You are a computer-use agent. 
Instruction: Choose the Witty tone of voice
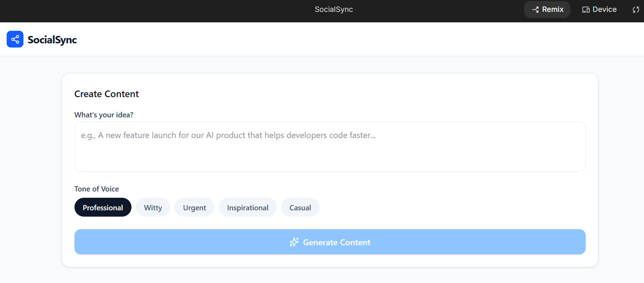pyautogui.click(x=153, y=208)
